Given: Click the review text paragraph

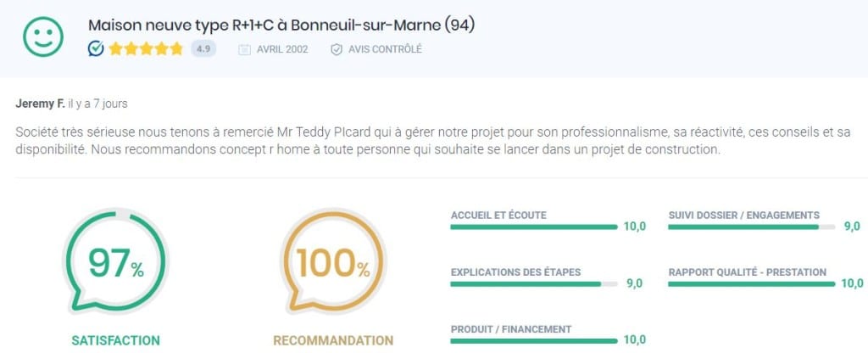Looking at the screenshot, I should (432, 142).
